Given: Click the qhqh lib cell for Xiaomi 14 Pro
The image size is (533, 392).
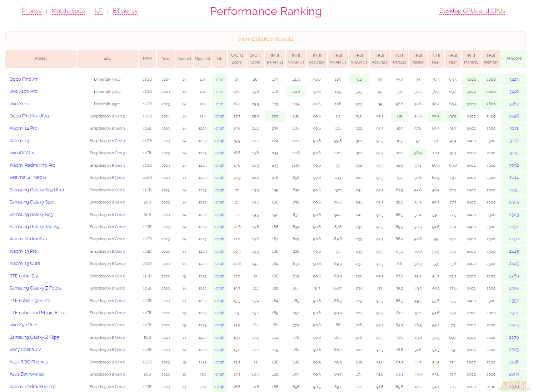Looking at the screenshot, I should pyautogui.click(x=220, y=129).
